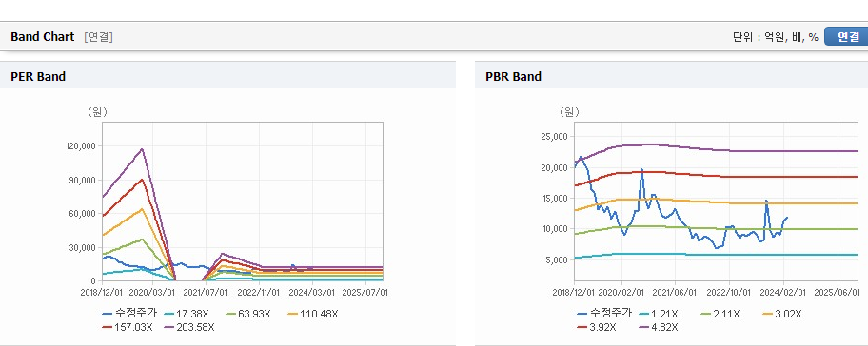Click the 20,000 y-axis label in PBR chart
The image size is (868, 346).
(555, 167)
